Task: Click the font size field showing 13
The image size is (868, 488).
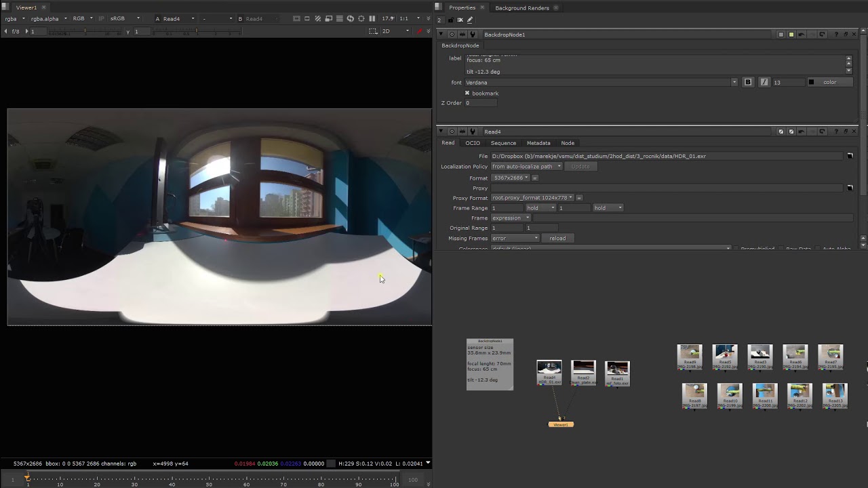Action: tap(787, 82)
